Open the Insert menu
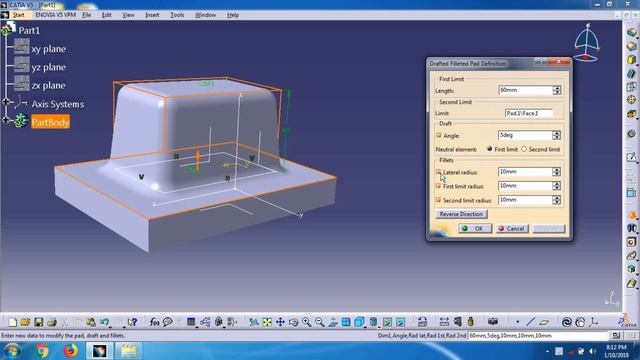The width and height of the screenshot is (640, 360). pyautogui.click(x=152, y=15)
